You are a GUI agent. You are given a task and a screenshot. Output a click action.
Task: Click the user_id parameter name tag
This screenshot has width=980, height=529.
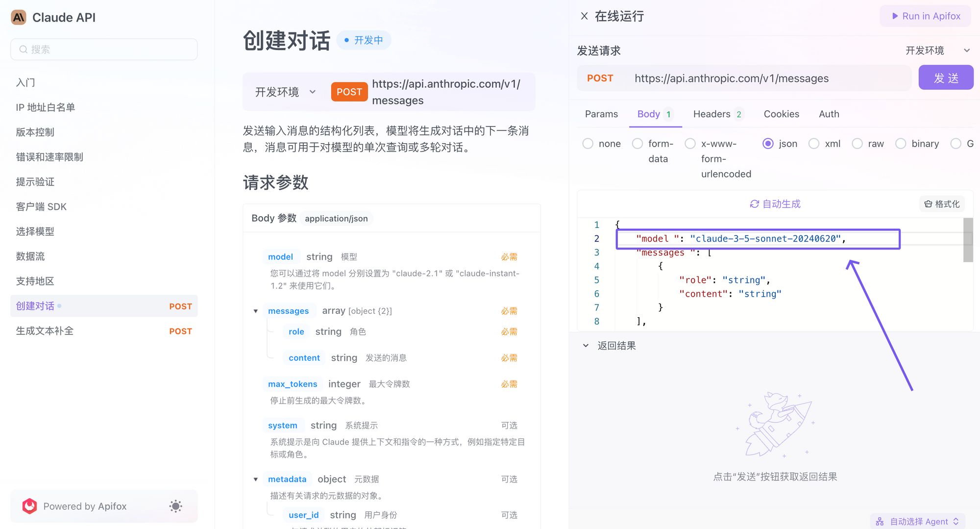click(x=304, y=515)
